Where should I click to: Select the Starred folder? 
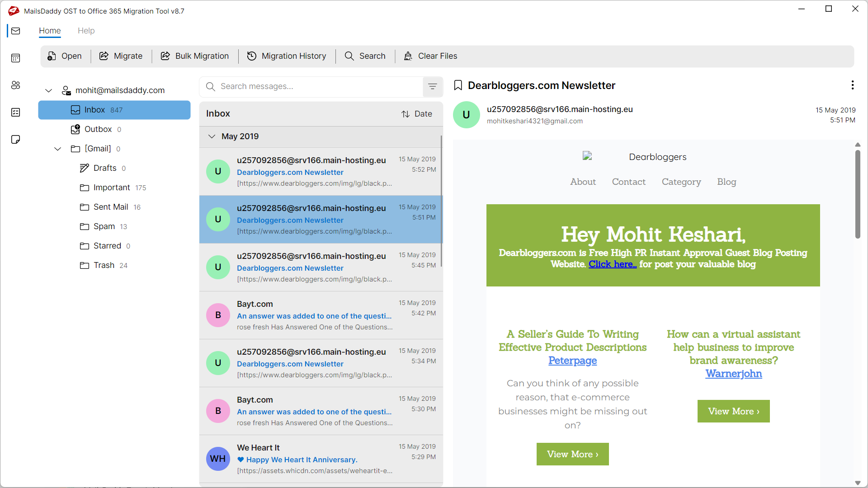click(114, 246)
